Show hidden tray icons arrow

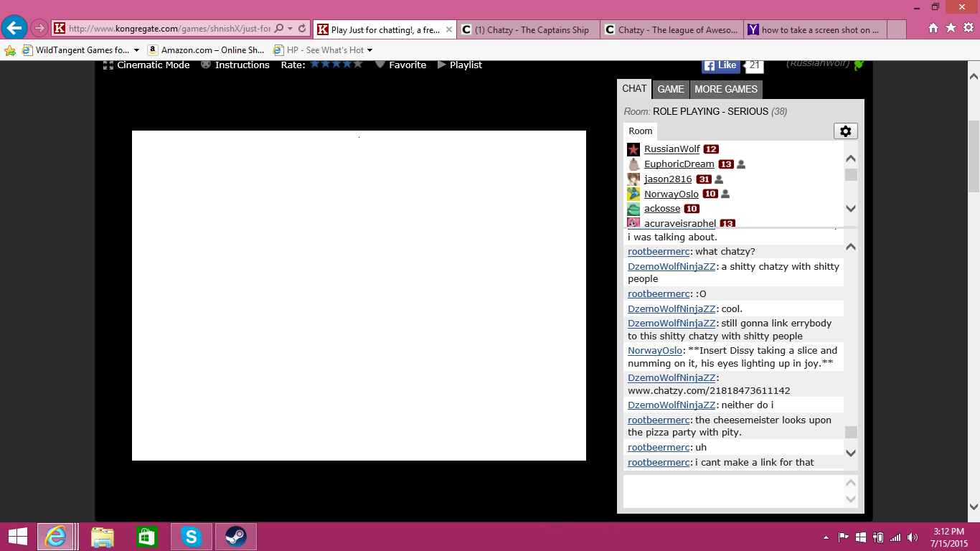tap(827, 537)
